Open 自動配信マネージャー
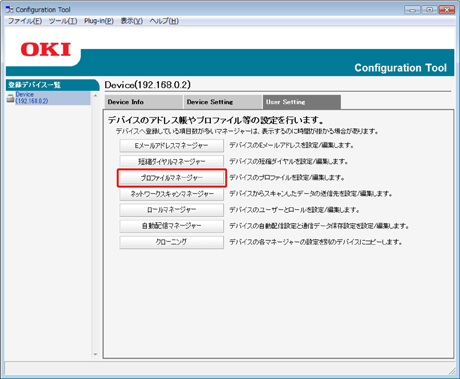460x379 pixels. click(x=171, y=226)
